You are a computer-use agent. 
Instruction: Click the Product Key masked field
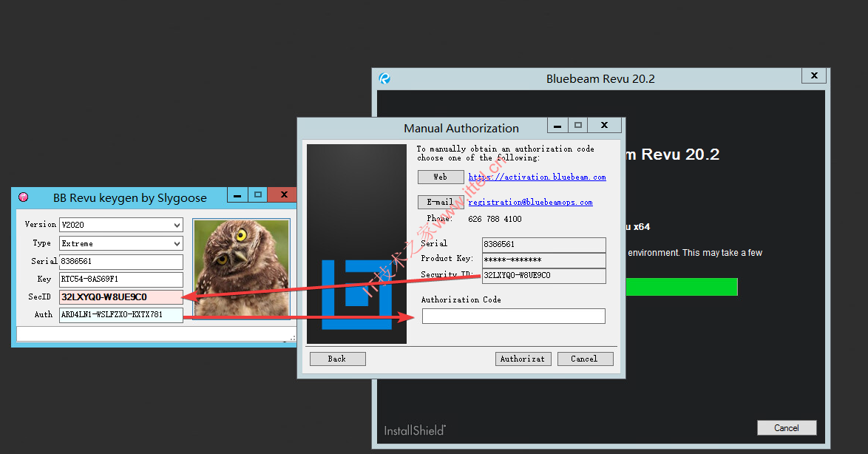[544, 260]
